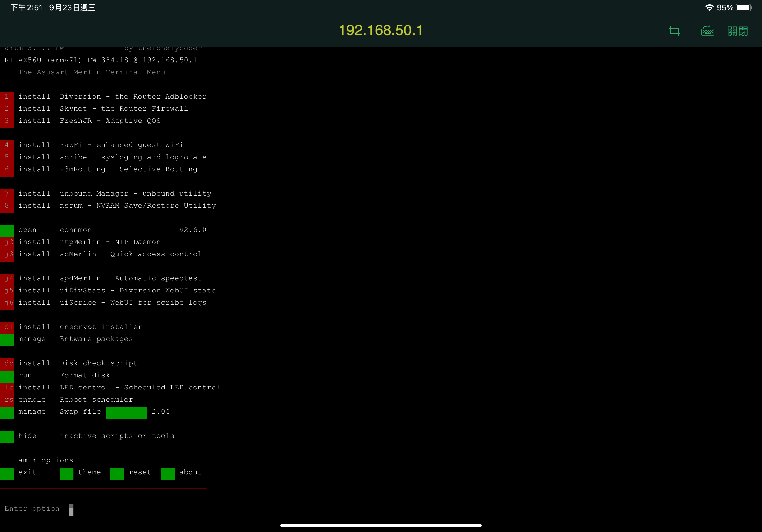Select rs enable Reboot scheduler row
This screenshot has width=762, height=532.
pos(67,400)
